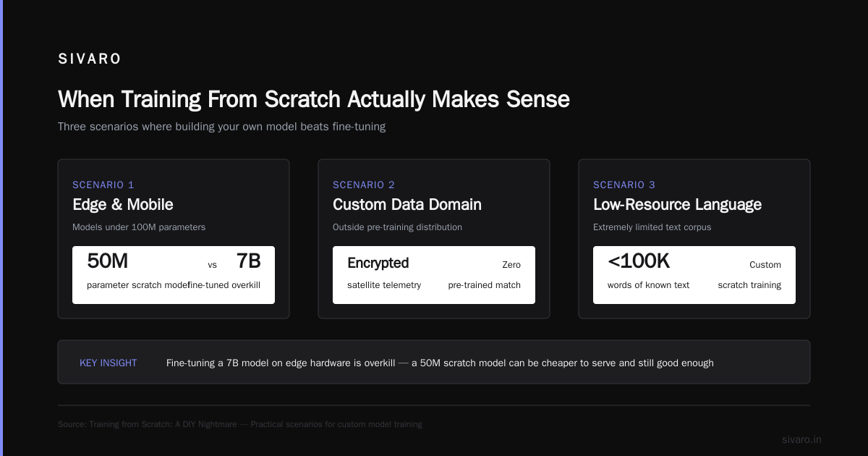Screen dimensions: 868x456
Task: Click the subtitle about three scenarios
Action: [x=221, y=127]
